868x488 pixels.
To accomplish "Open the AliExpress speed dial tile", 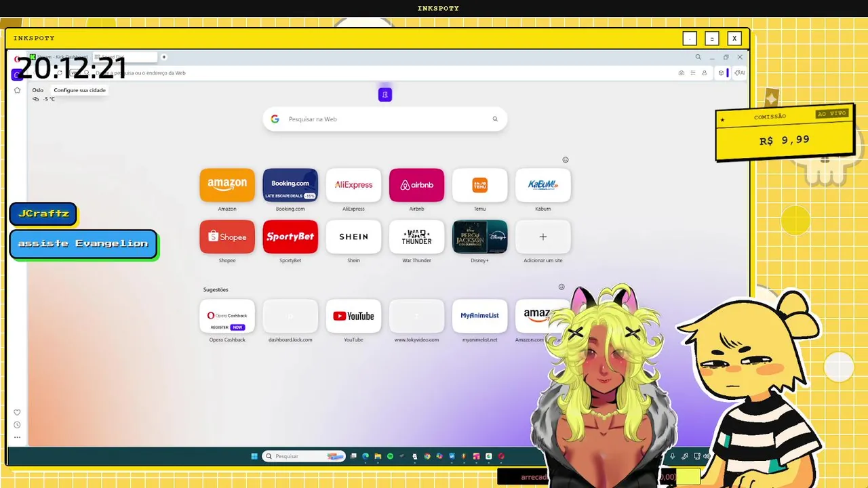I will (353, 185).
